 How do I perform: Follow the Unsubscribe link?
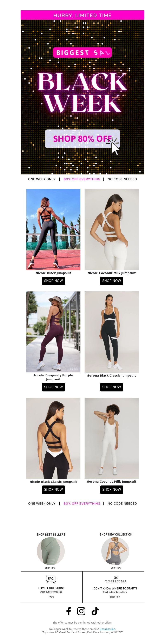click(x=107, y=629)
